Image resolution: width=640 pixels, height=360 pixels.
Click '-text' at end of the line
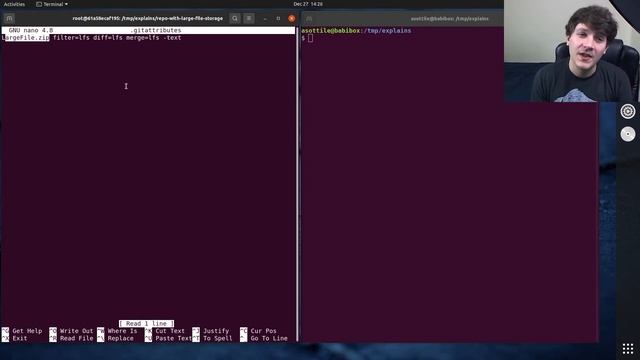coord(172,38)
